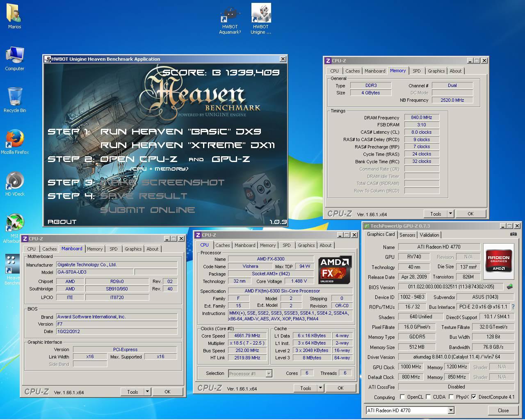Click the mainboard Model field GA-970A-UD3
The width and height of the screenshot is (525, 420).
pyautogui.click(x=95, y=272)
